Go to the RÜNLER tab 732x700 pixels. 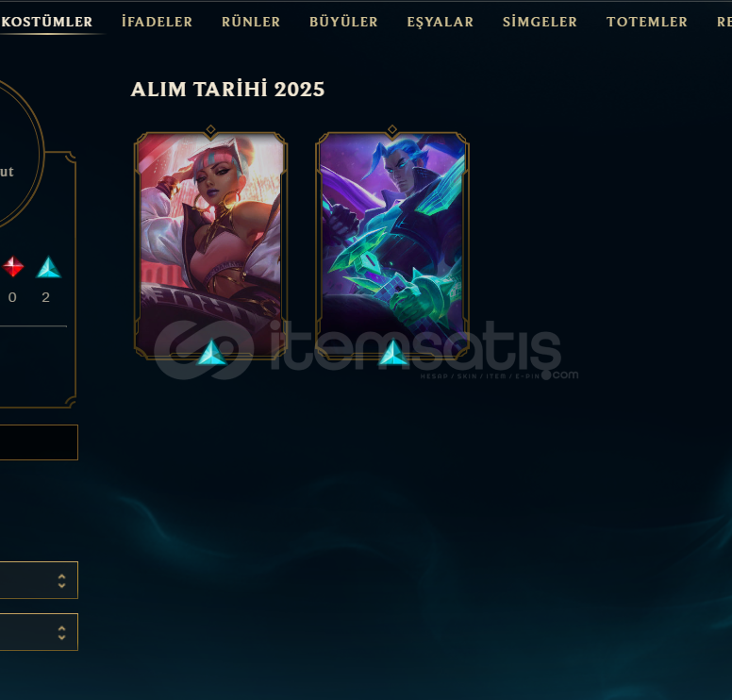pos(251,22)
